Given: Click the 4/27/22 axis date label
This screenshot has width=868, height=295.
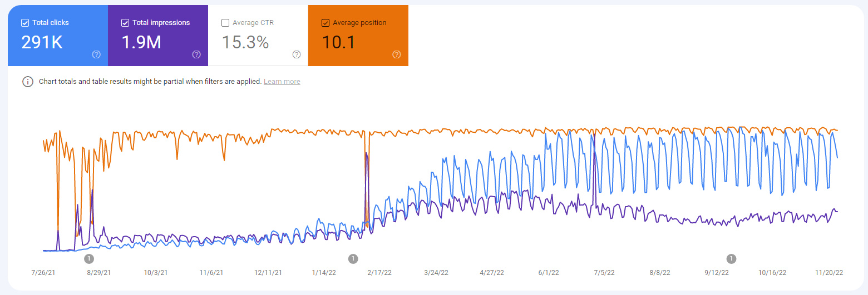Looking at the screenshot, I should coord(492,273).
